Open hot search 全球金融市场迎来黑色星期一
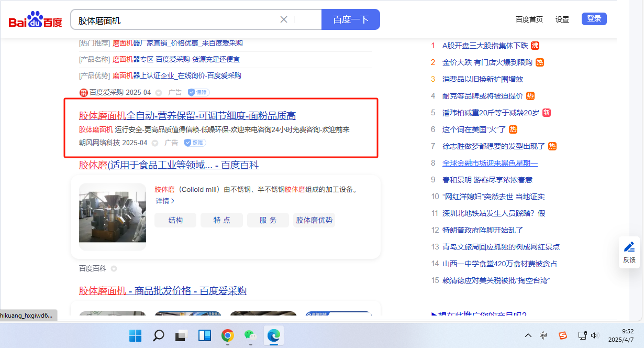This screenshot has height=348, width=644. (490, 163)
